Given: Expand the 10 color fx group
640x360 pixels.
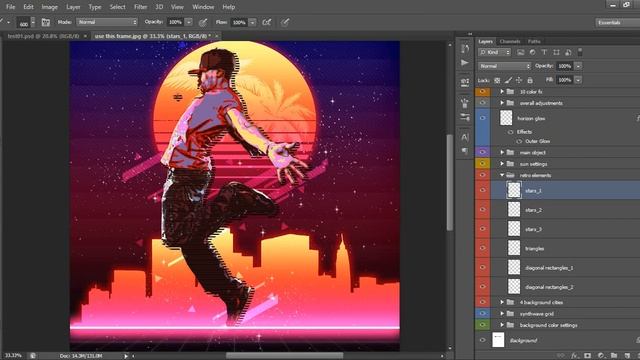Looking at the screenshot, I should [x=502, y=92].
